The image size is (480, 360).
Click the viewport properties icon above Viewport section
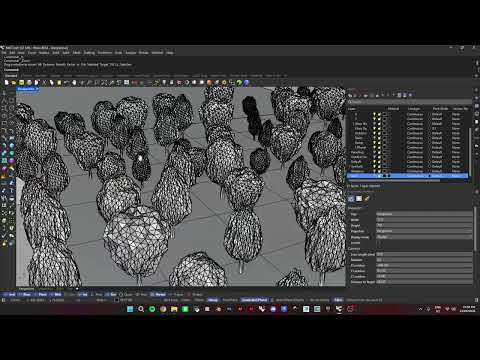[x=351, y=198]
